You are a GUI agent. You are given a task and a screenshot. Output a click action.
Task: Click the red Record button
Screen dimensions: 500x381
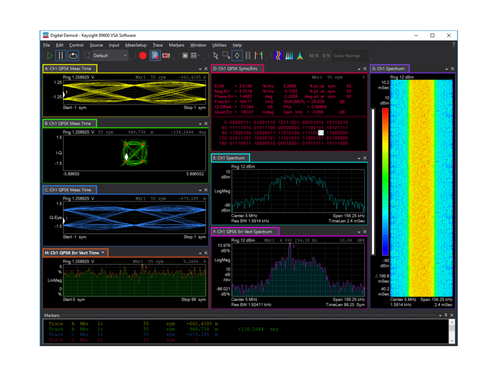click(x=143, y=56)
